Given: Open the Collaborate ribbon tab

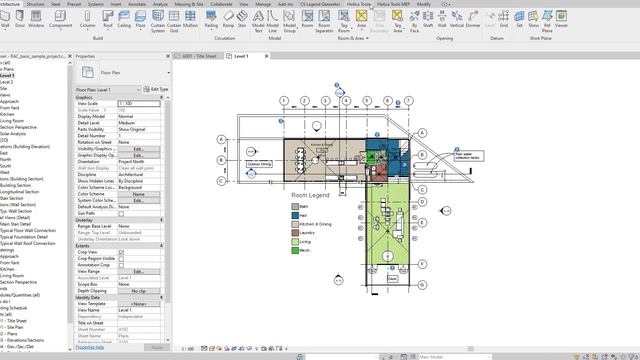Looking at the screenshot, I should [221, 4].
